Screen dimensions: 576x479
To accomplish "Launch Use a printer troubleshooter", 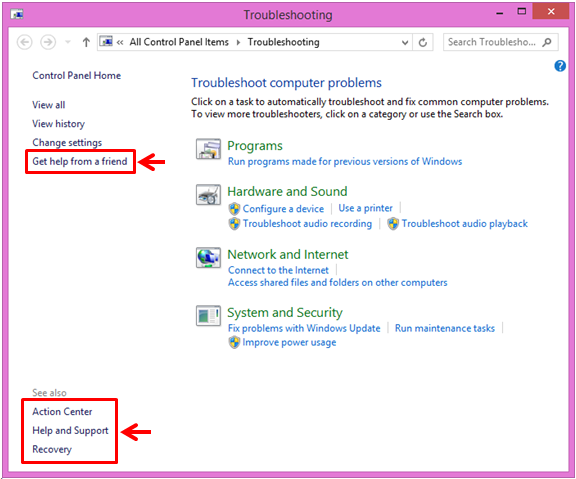I will tap(366, 208).
